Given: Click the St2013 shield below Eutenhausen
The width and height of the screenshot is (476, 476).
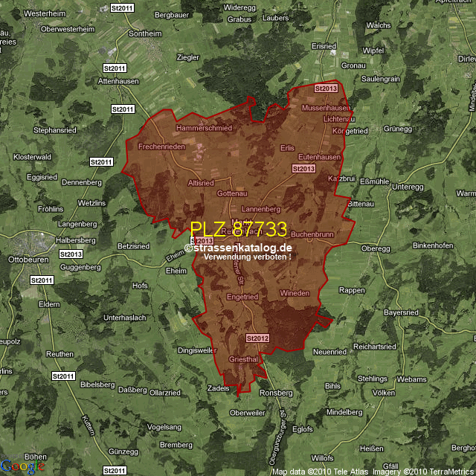Looking at the screenshot, I should click(303, 169).
